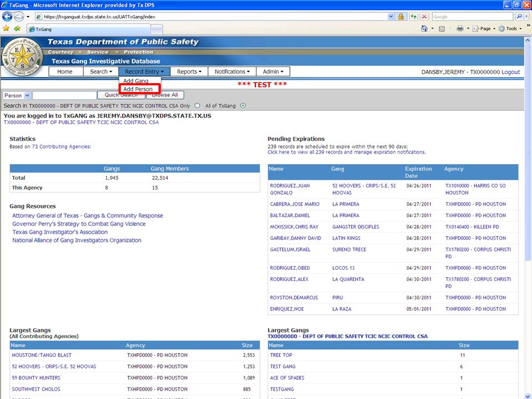Image resolution: width=532 pixels, height=399 pixels.
Task: Click the Add to Favorites star-plus icon
Action: point(17,28)
